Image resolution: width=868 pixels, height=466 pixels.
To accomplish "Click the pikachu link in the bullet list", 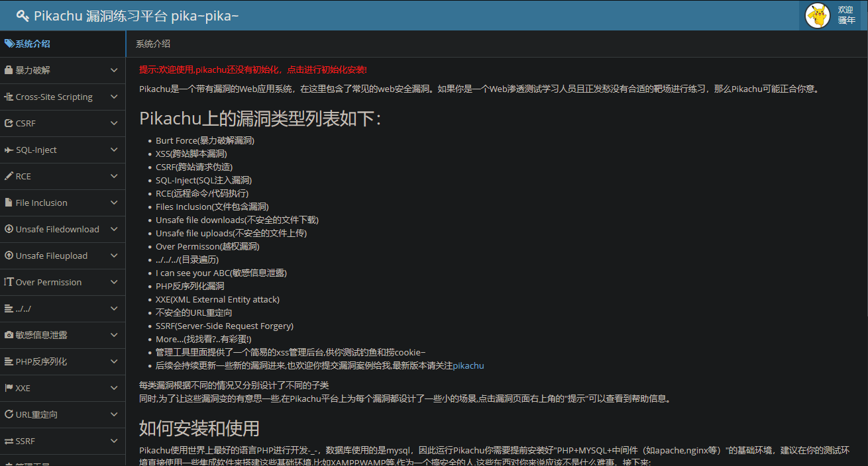I will 467,365.
